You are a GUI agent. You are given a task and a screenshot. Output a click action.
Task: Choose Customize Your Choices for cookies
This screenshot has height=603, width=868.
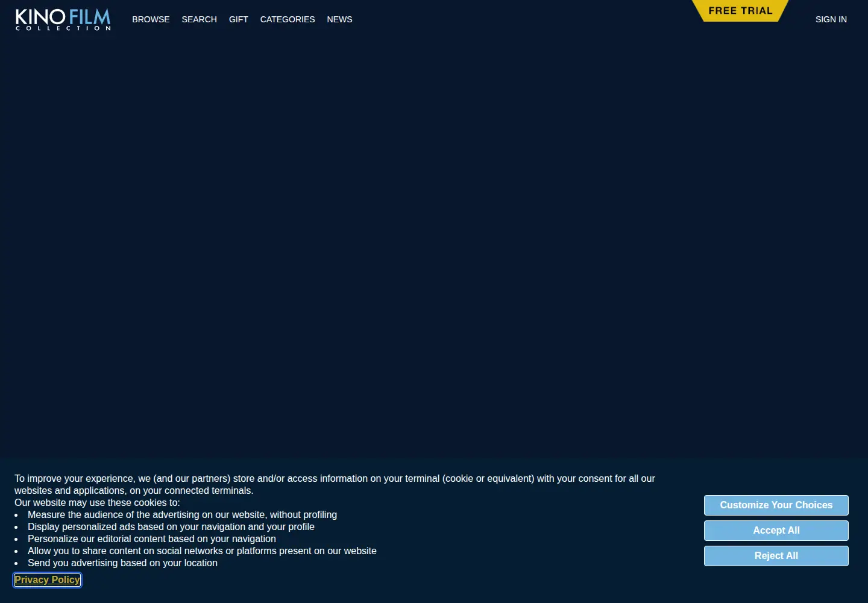(x=776, y=505)
